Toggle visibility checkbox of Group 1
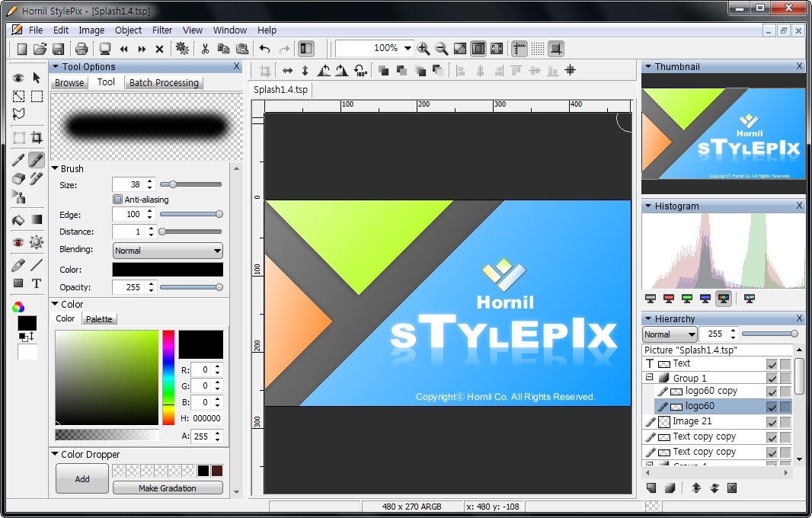Image resolution: width=812 pixels, height=518 pixels. tap(772, 379)
